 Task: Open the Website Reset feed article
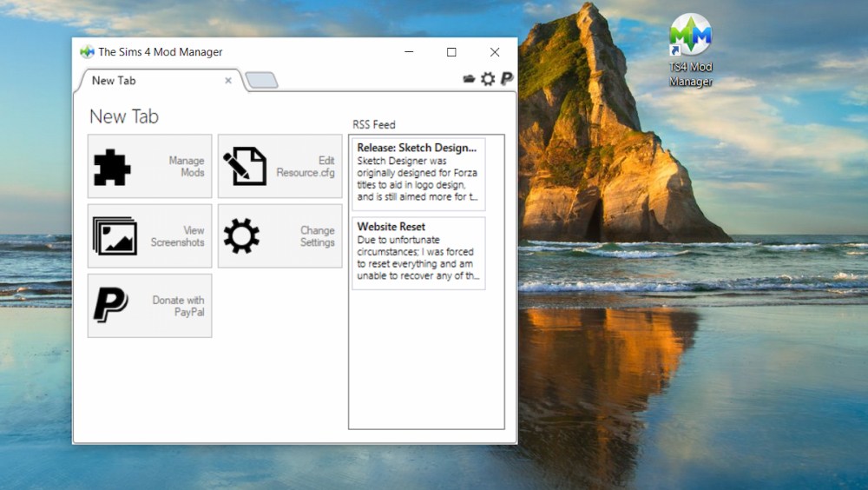pos(418,253)
